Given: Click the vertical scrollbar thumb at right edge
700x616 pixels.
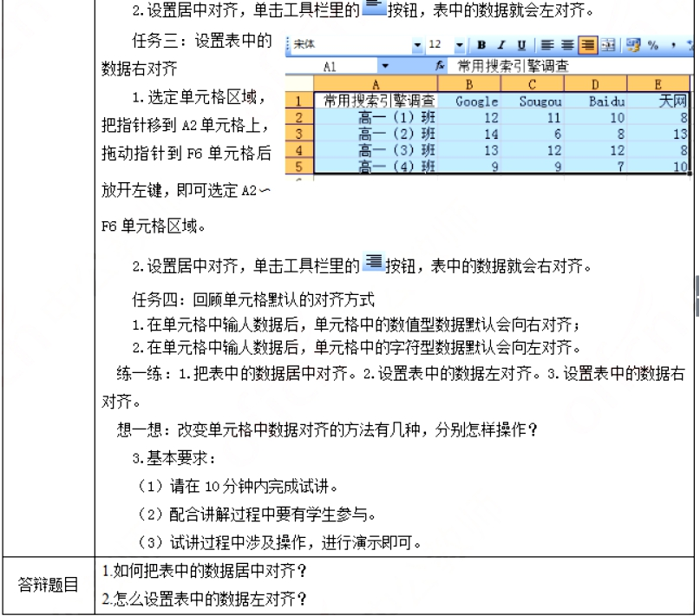Looking at the screenshot, I should [x=697, y=296].
